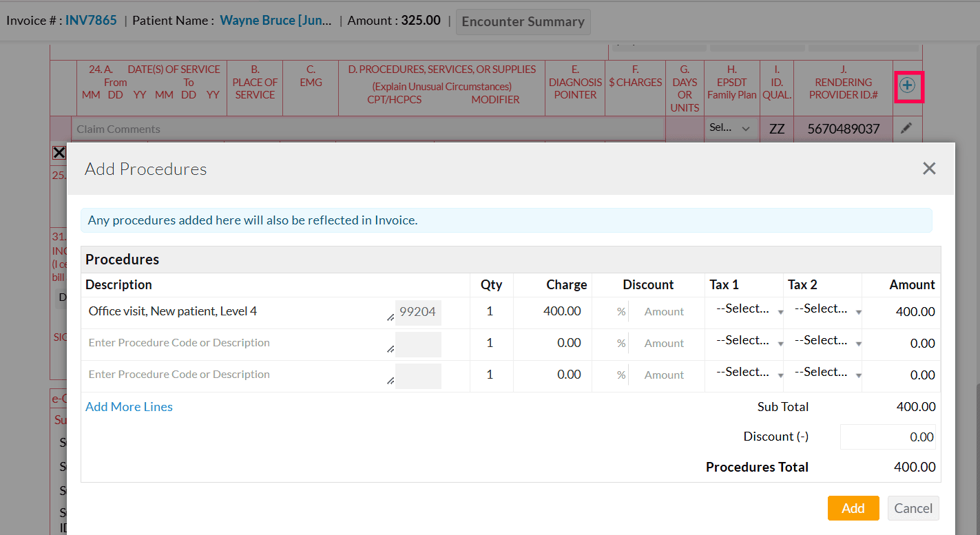Click the Add More Lines link

click(x=129, y=407)
